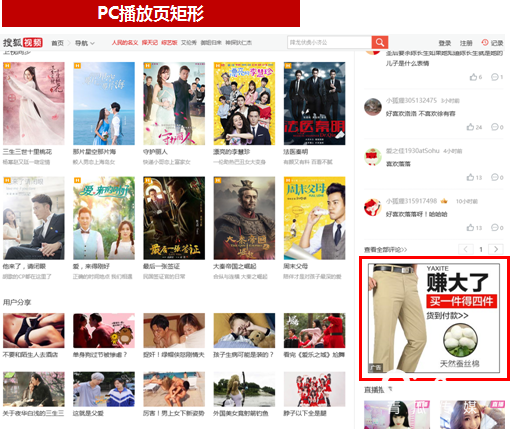The width and height of the screenshot is (514, 435).
Task: Expand the navigation dropdown in header
Action: (85, 43)
